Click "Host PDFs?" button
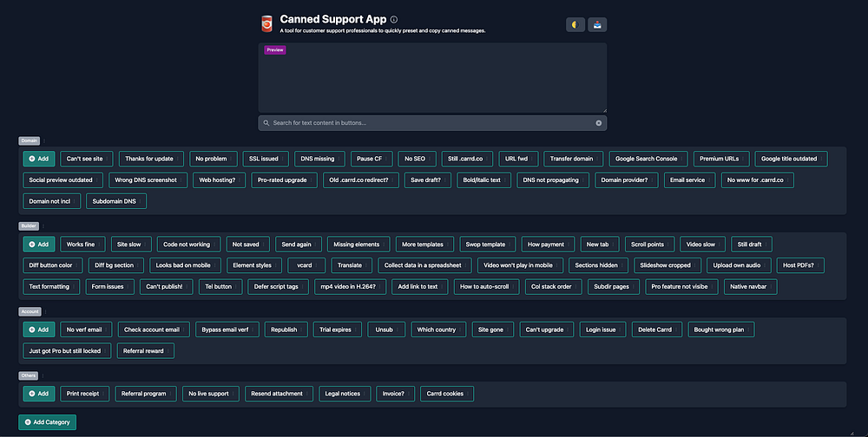 pos(800,265)
